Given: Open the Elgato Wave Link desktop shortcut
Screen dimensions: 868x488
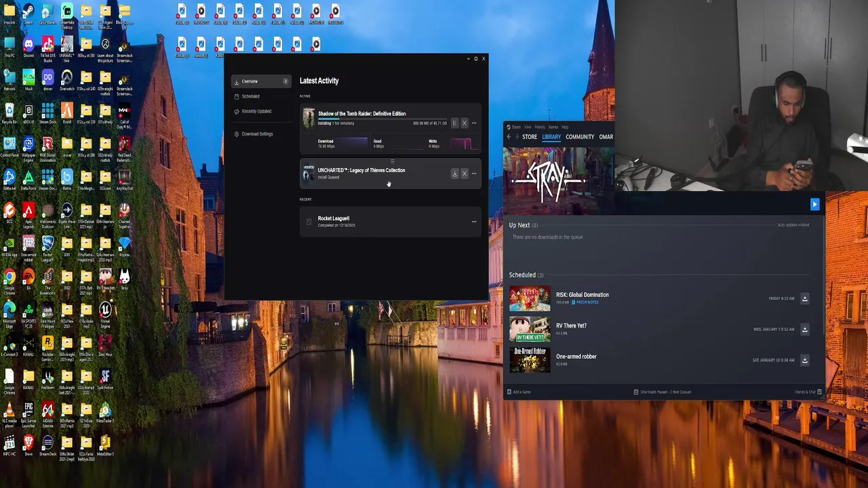Looking at the screenshot, I should (66, 216).
